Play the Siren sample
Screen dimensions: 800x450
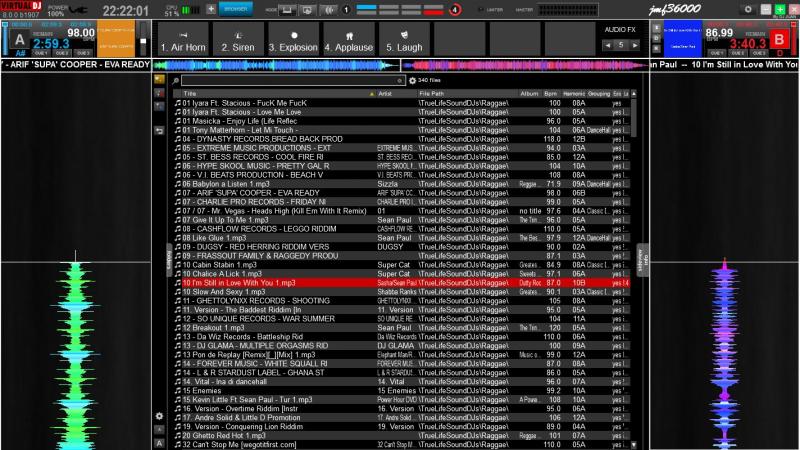coord(236,45)
